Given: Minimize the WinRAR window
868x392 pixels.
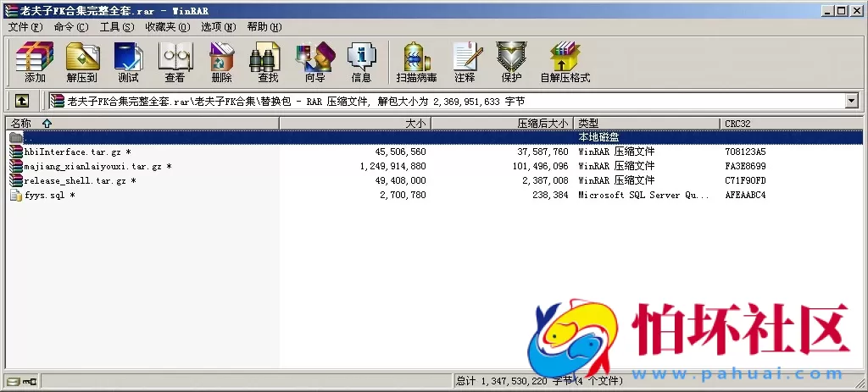Looking at the screenshot, I should (x=828, y=10).
